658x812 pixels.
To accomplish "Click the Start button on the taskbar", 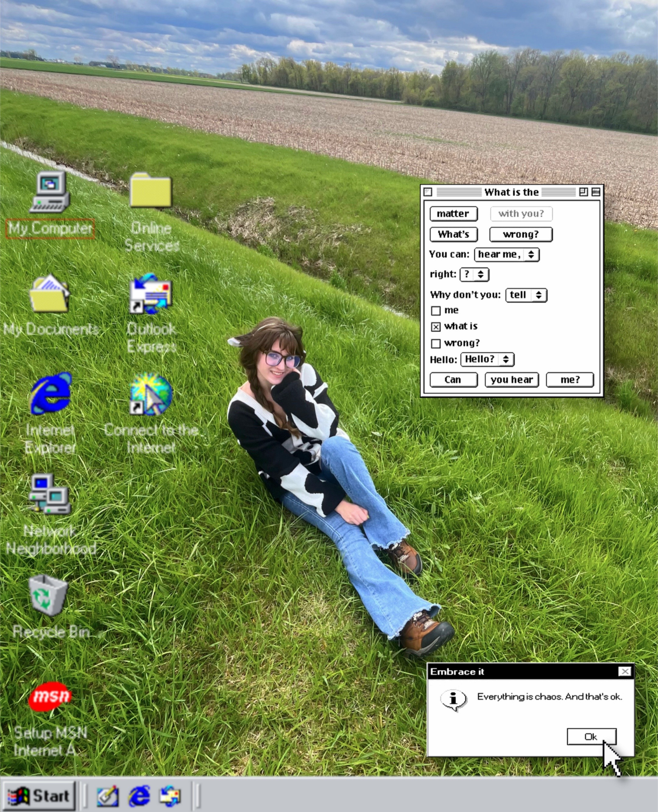I will click(x=39, y=796).
